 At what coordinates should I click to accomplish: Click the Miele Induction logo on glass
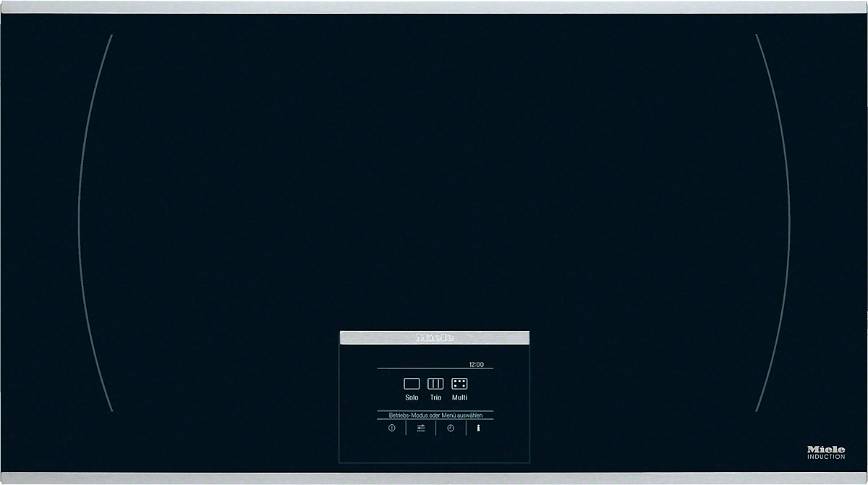826,452
